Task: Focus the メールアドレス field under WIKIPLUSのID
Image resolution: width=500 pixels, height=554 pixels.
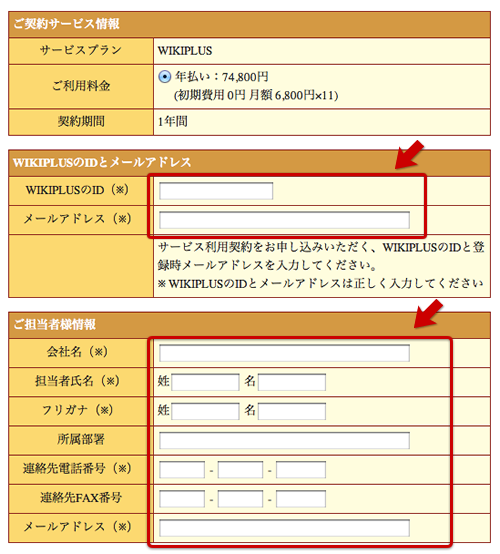Action: pos(284,220)
